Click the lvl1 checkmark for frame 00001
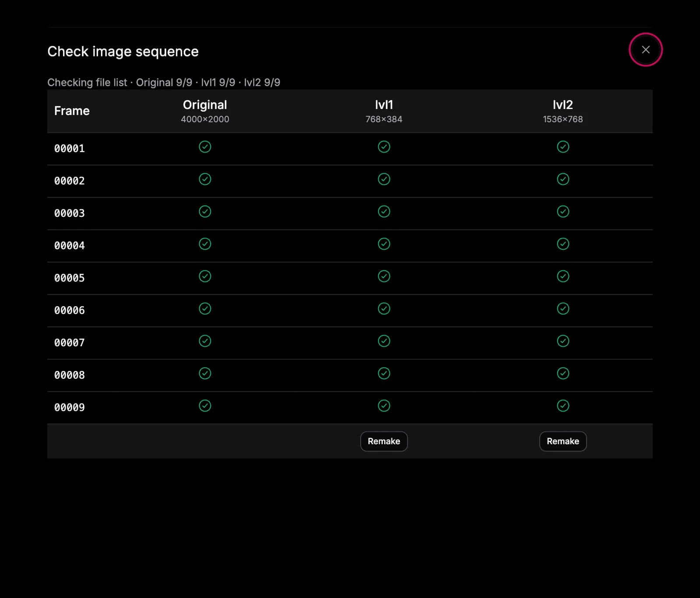Image resolution: width=700 pixels, height=598 pixels. [384, 147]
